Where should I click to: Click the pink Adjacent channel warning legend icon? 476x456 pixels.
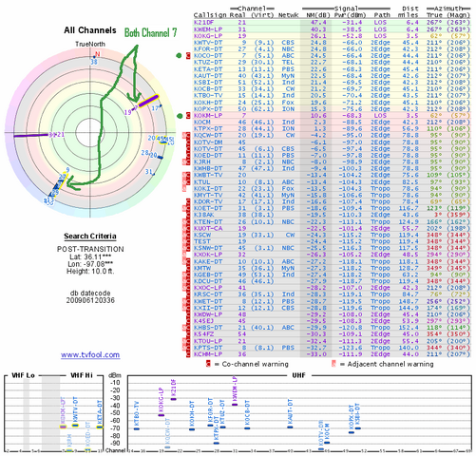pos(333,364)
